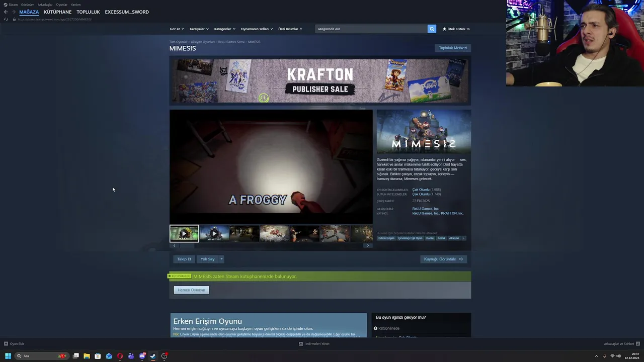
Task: Switch to the TOPLULUK tab
Action: click(88, 12)
